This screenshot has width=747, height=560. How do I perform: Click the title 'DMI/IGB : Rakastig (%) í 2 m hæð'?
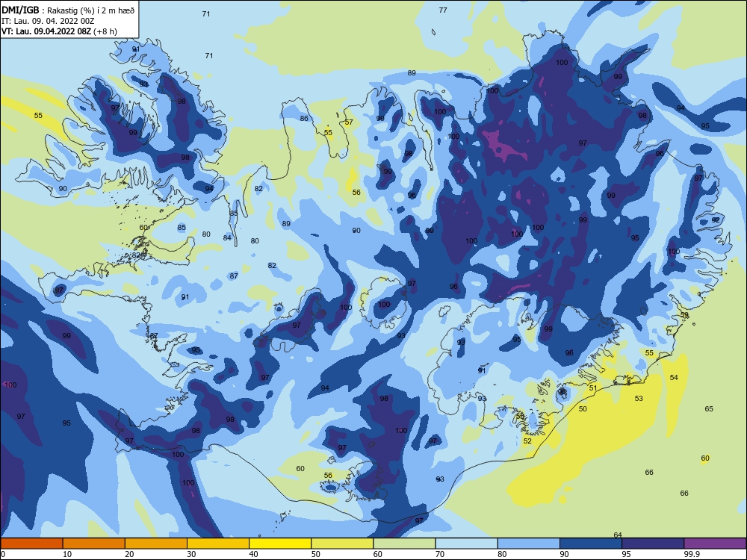[68, 10]
